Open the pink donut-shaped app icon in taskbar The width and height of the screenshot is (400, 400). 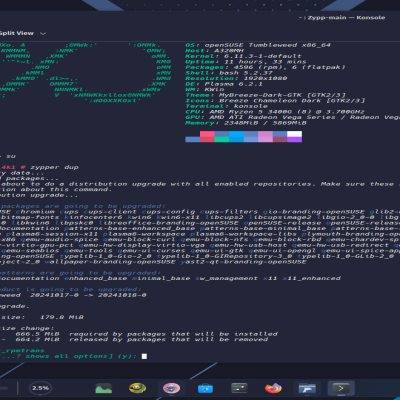(x=171, y=388)
